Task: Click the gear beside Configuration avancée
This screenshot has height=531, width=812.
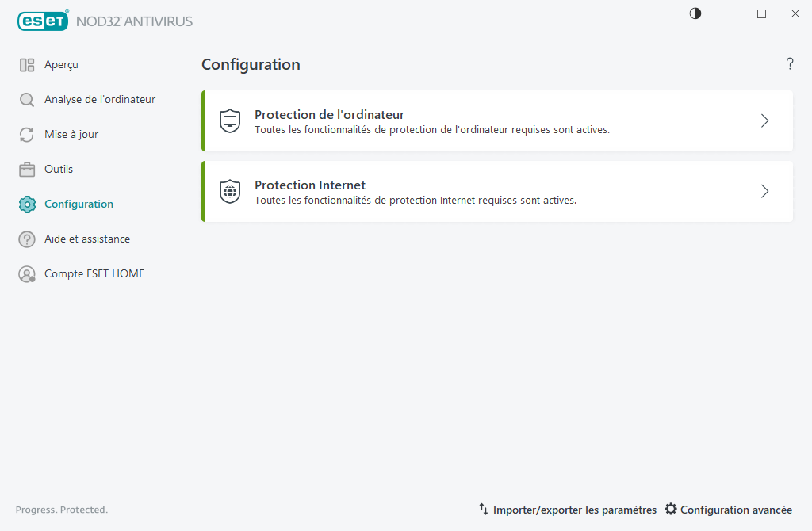Action: (x=671, y=510)
